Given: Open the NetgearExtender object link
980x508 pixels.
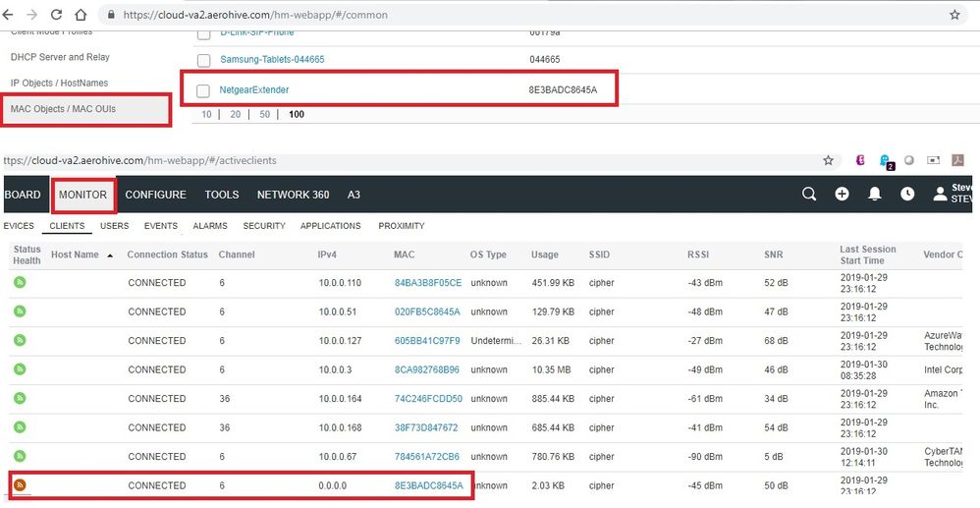Looking at the screenshot, I should pos(253,90).
